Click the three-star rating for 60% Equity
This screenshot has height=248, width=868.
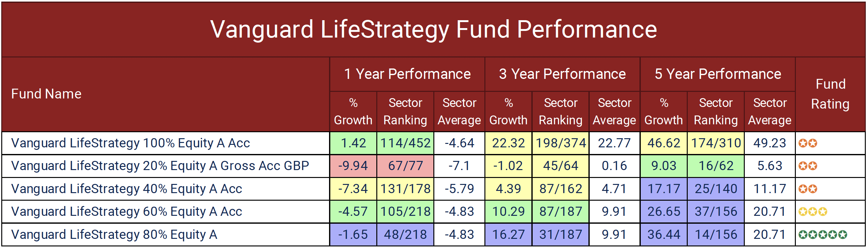tap(813, 212)
